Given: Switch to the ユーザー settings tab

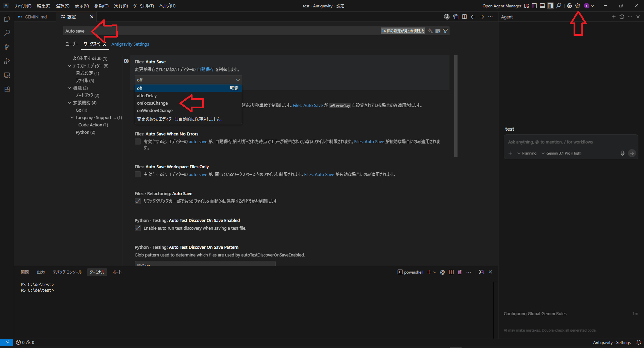Looking at the screenshot, I should coord(72,44).
